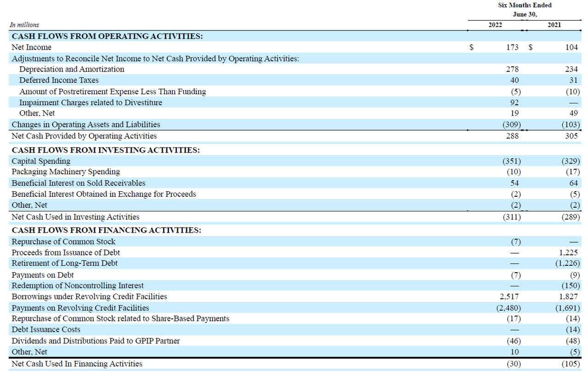Select 'Dividends and Distributions Paid to GPIP Partner'
Image resolution: width=588 pixels, height=371 pixels.
(x=96, y=341)
